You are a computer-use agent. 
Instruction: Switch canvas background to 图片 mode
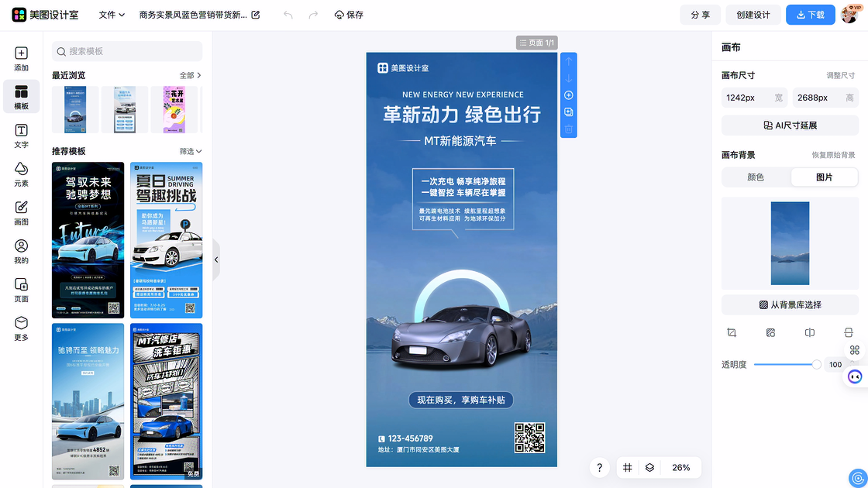tap(824, 177)
